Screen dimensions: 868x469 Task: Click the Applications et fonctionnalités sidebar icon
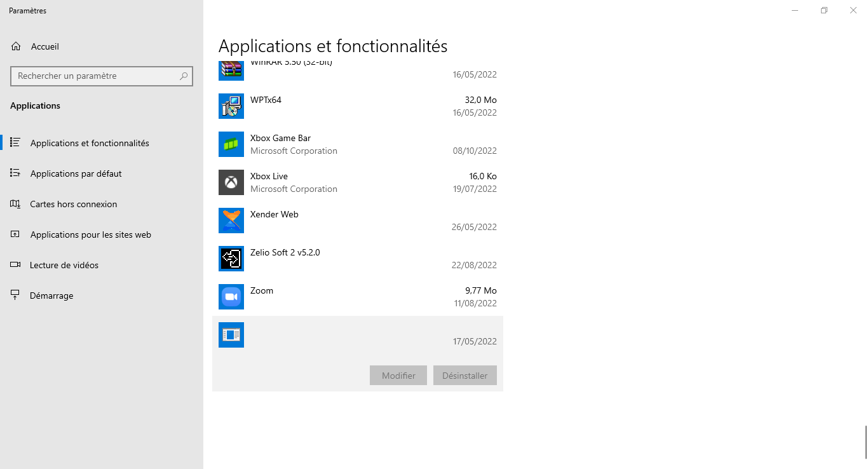[x=16, y=143]
